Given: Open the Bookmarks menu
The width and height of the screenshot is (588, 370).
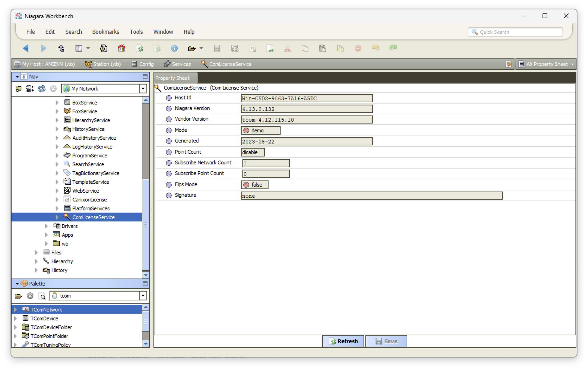Looking at the screenshot, I should (x=105, y=32).
